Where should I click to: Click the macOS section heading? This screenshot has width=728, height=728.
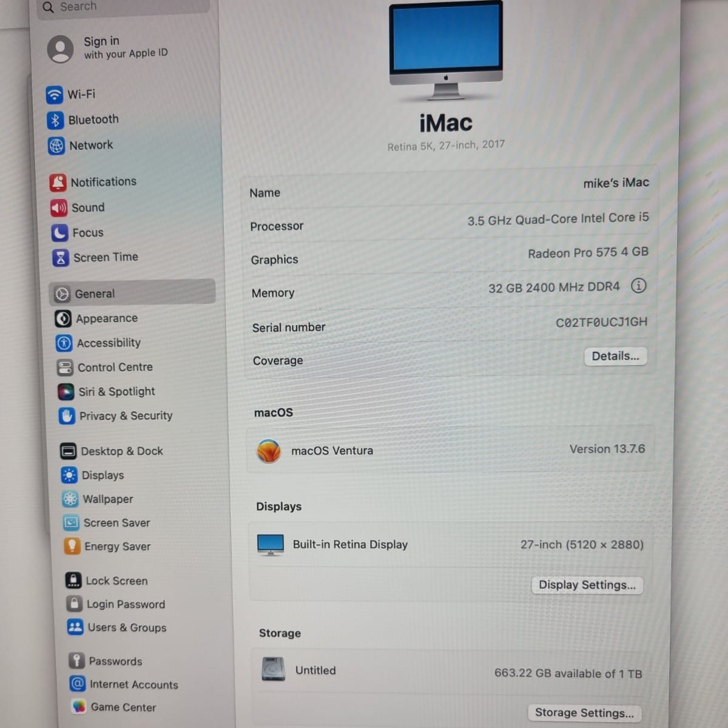[x=274, y=413]
